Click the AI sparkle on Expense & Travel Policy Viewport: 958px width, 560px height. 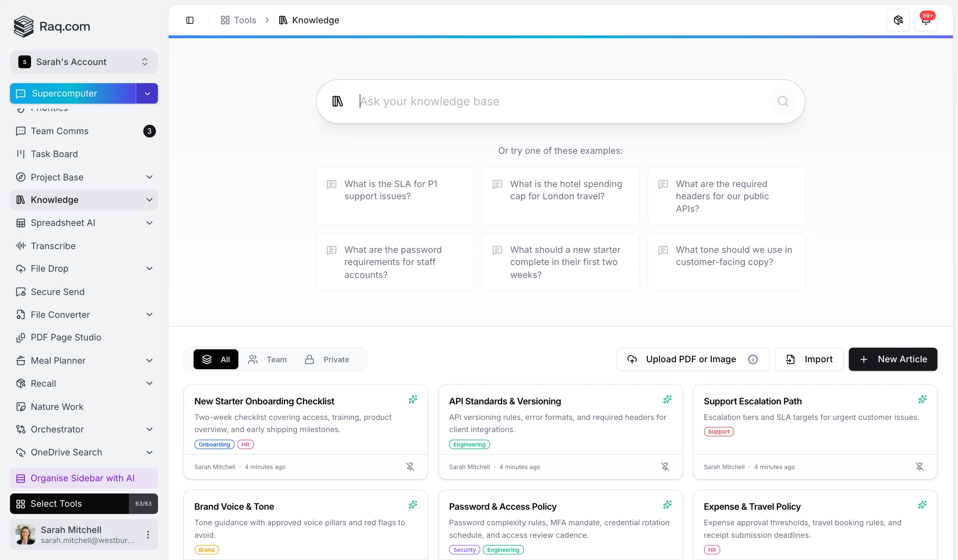point(922,505)
